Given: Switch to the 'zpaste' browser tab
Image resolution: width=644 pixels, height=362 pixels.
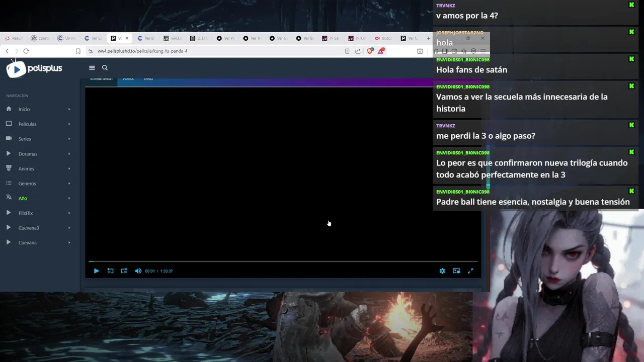Looking at the screenshot, I should (40, 38).
